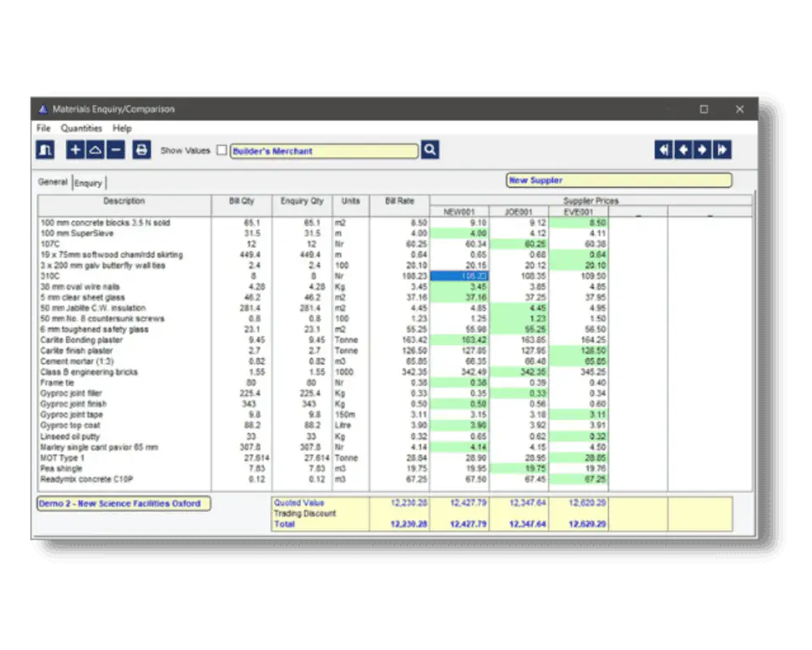Click the print icon

[x=142, y=150]
